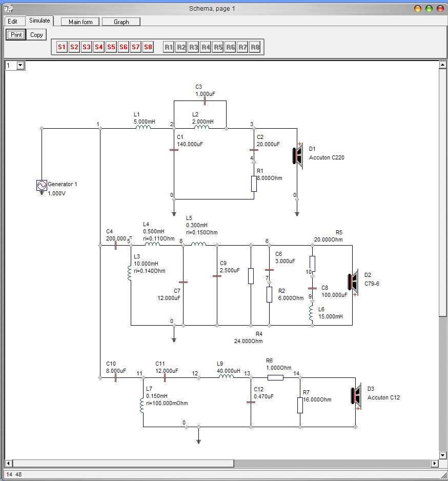
Task: Click the vertical scrollbar down arrow
Action: coord(442,455)
